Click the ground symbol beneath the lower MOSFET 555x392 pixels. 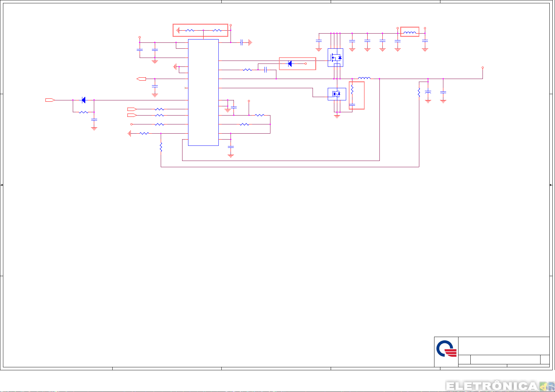point(337,116)
